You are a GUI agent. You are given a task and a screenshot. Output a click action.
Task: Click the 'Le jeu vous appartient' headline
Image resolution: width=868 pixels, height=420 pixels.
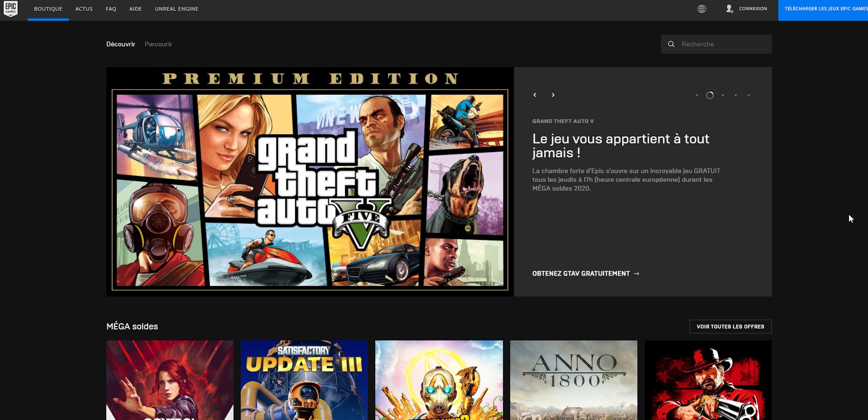pos(621,146)
